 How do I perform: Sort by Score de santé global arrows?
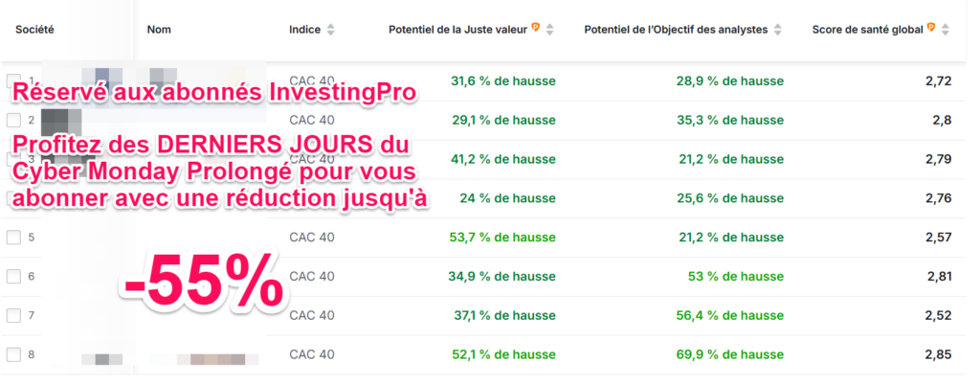(946, 30)
